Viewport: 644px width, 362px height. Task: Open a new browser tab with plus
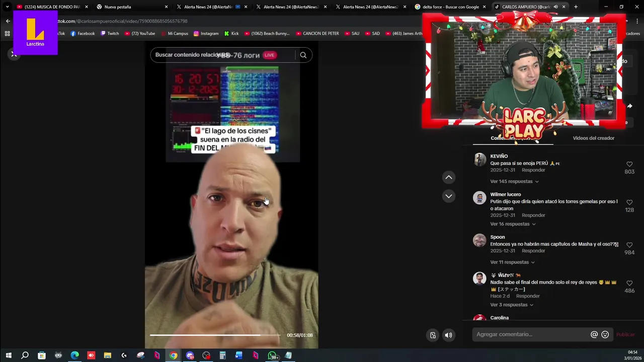pyautogui.click(x=576, y=7)
